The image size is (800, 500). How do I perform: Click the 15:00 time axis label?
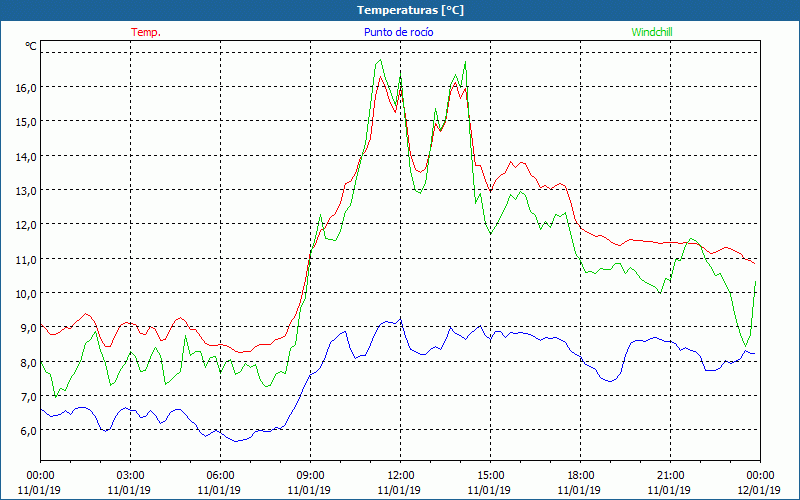(x=490, y=476)
